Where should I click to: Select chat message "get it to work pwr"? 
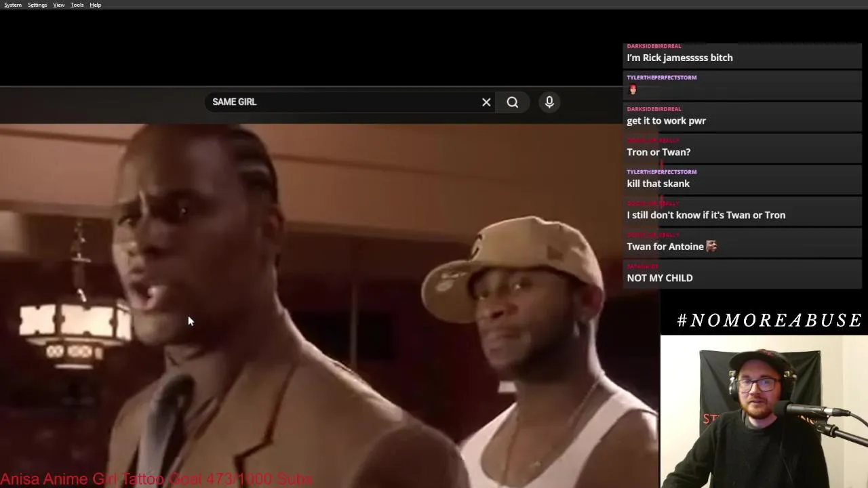667,121
